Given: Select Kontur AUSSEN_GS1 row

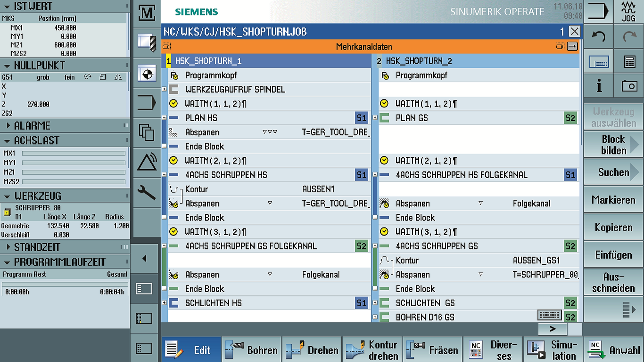Looking at the screenshot, I should point(479,260).
